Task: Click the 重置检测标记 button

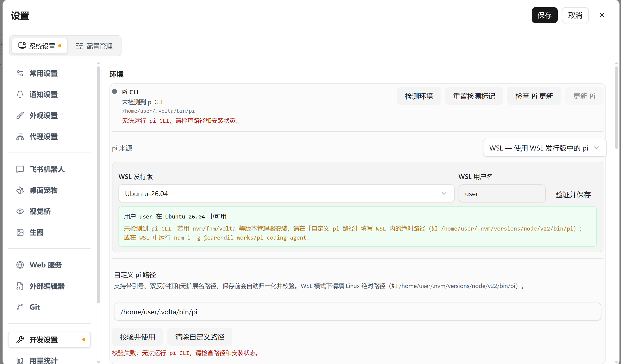Action: point(474,96)
